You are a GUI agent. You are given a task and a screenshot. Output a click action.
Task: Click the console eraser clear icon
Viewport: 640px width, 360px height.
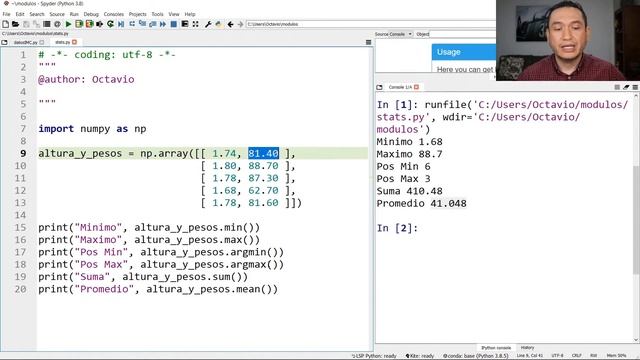click(x=626, y=87)
